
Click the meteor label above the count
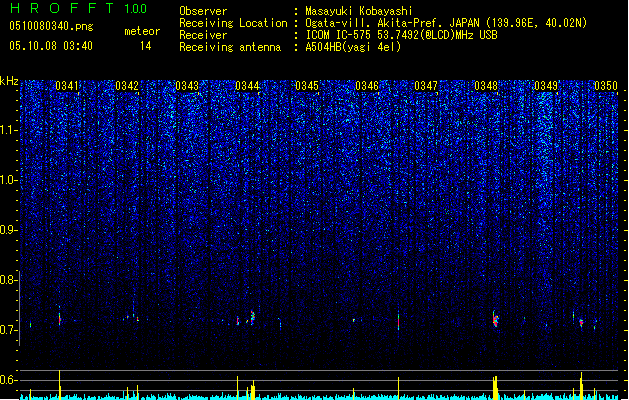[142, 31]
